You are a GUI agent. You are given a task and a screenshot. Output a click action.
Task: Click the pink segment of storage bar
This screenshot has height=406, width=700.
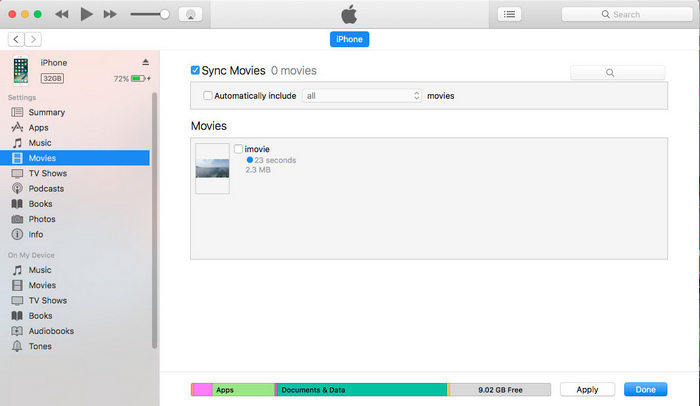[203, 389]
